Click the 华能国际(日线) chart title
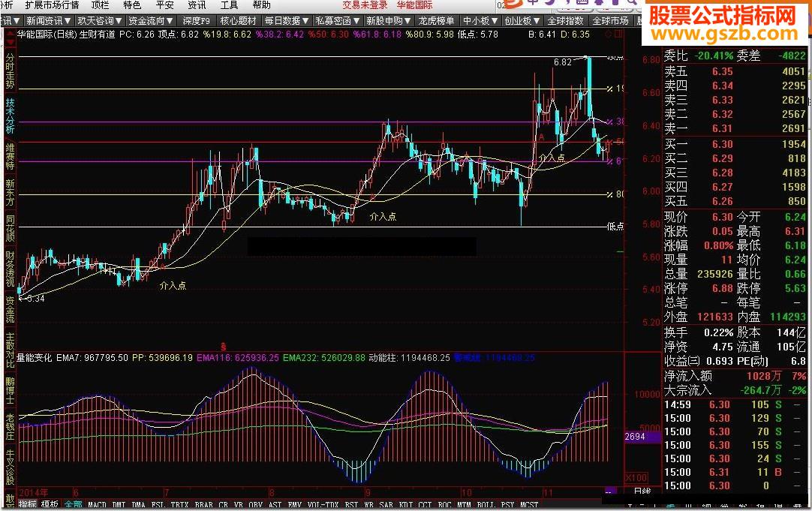This screenshot has width=812, height=511. pyautogui.click(x=47, y=35)
